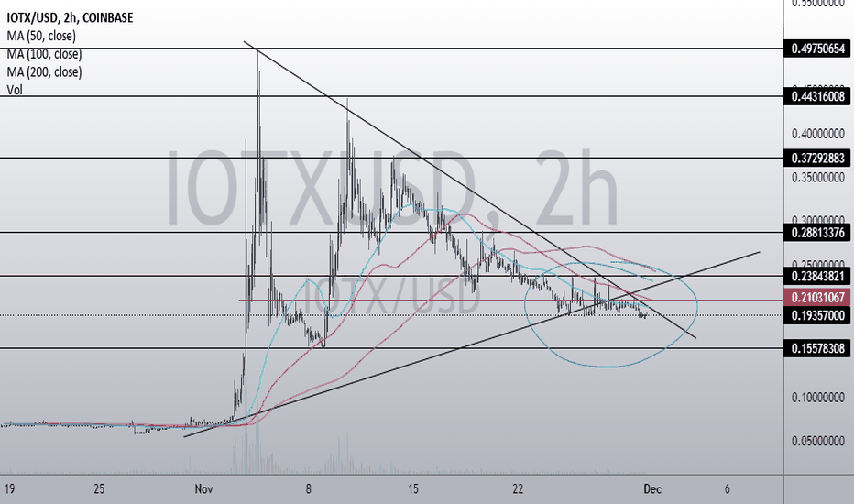Click the 0.37292883 price level label
The image size is (854, 504).
817,158
